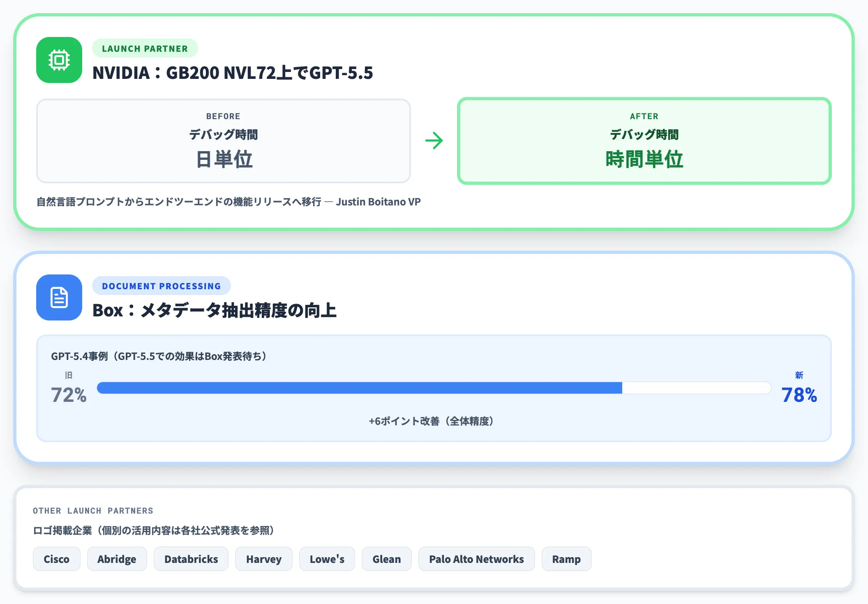
Task: Click the LAUNCH PARTNER badge
Action: [145, 48]
